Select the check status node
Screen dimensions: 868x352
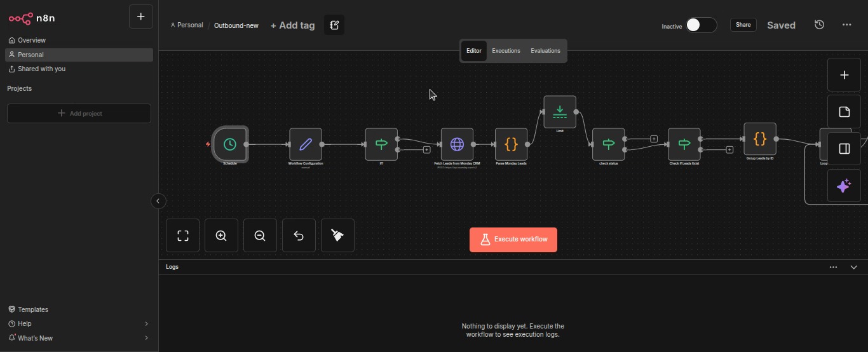click(x=609, y=144)
